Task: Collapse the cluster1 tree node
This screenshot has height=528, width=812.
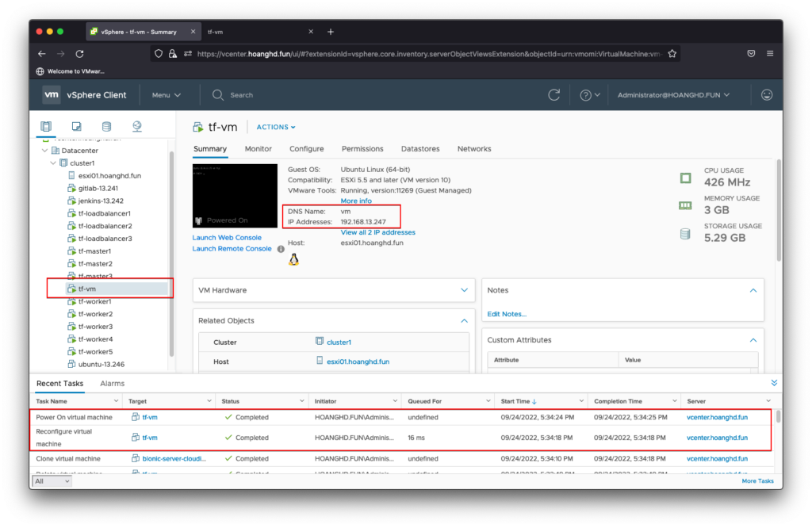Action: (53, 163)
